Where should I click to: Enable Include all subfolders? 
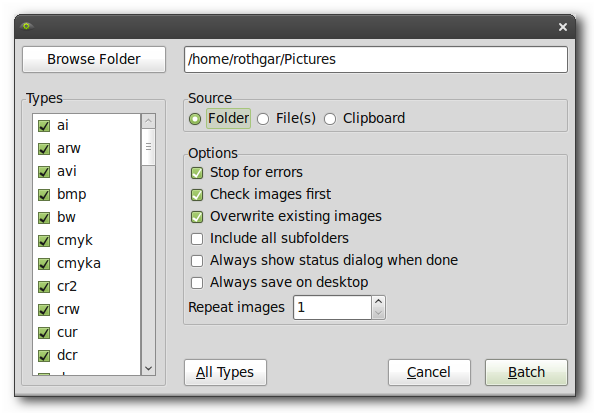[x=197, y=239]
